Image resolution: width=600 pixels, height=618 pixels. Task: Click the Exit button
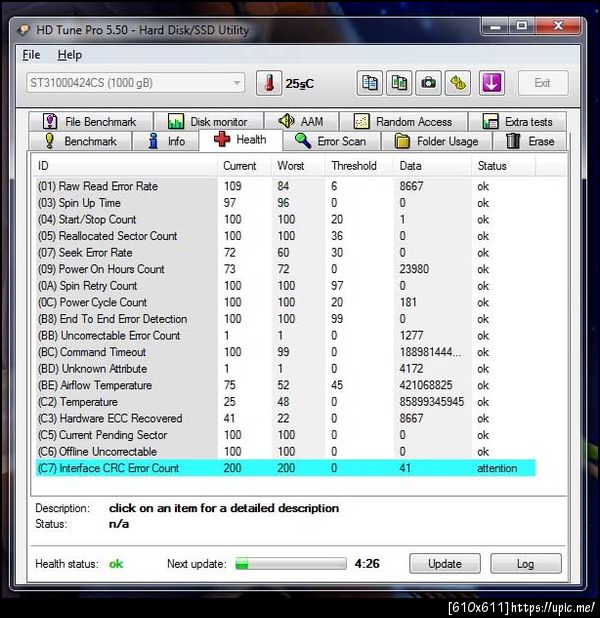[x=543, y=83]
